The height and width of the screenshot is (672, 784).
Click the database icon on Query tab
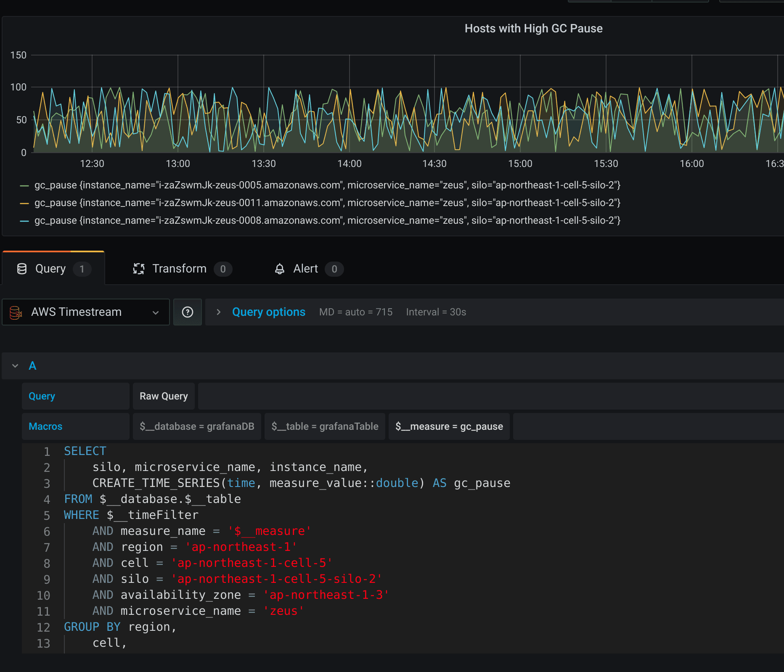[x=22, y=269]
